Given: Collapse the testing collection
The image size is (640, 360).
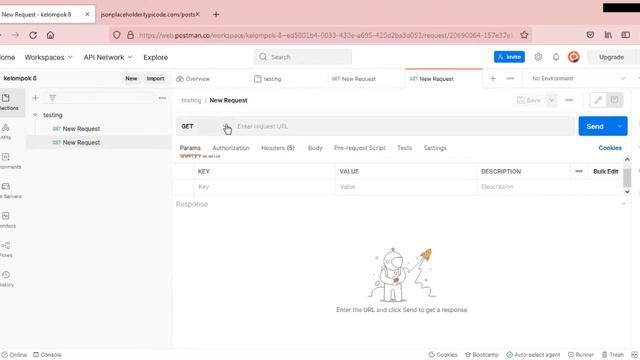Looking at the screenshot, I should click(36, 115).
